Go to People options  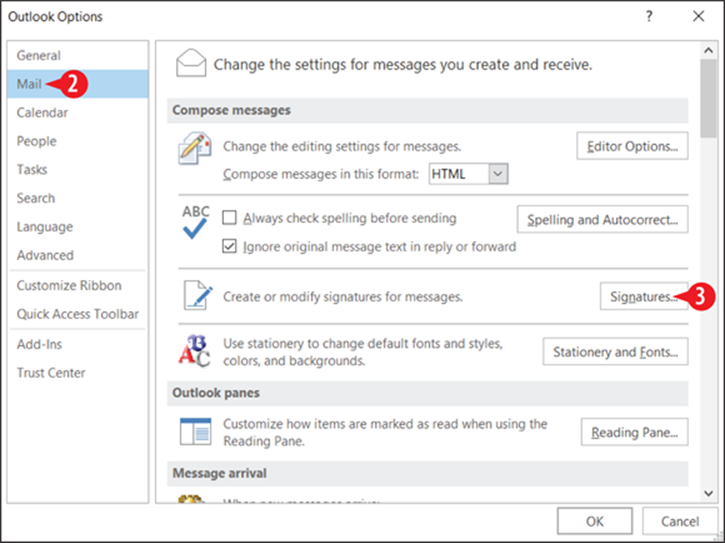pos(78,141)
